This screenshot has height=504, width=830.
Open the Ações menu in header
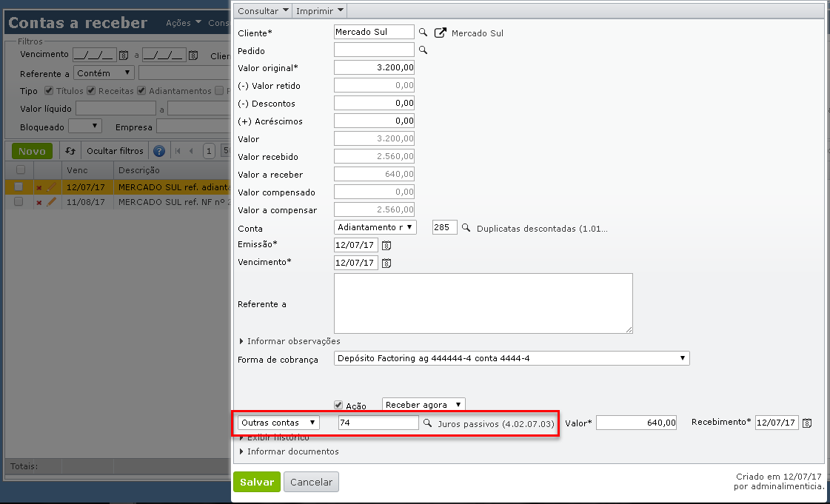click(183, 23)
